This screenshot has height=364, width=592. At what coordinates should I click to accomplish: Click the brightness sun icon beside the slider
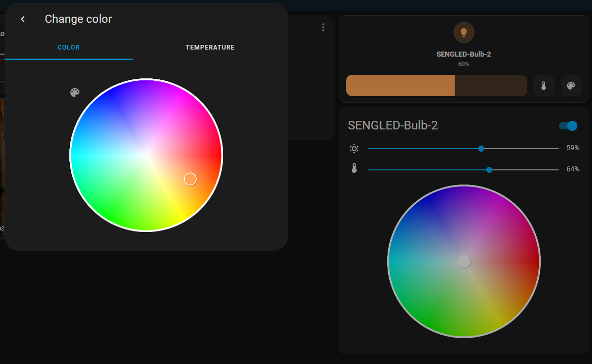tap(354, 148)
